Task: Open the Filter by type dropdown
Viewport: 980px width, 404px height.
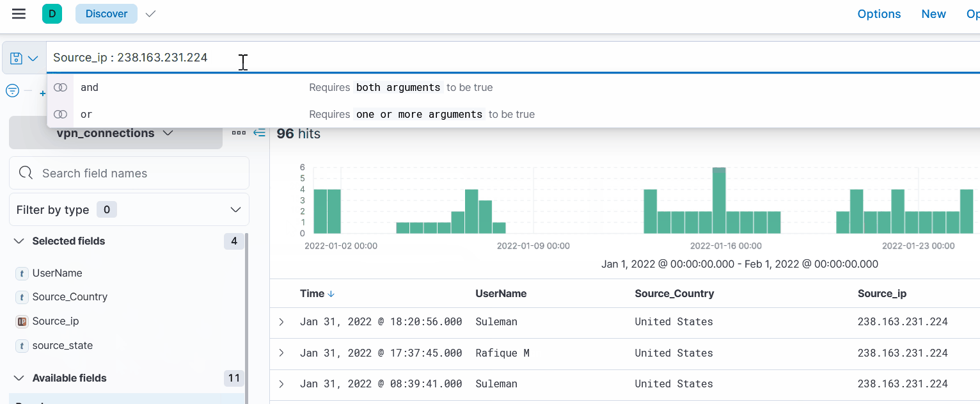Action: pos(129,210)
